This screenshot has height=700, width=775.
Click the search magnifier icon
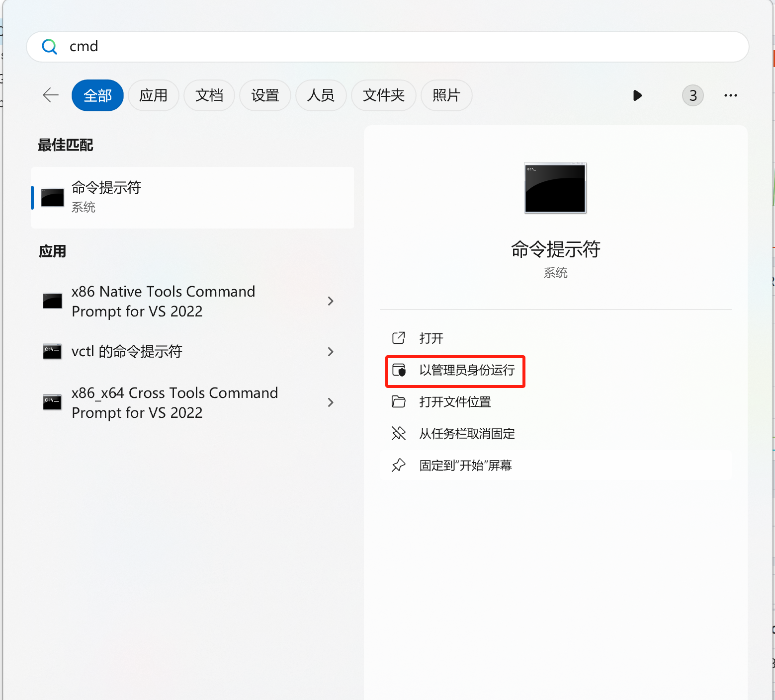click(x=49, y=46)
